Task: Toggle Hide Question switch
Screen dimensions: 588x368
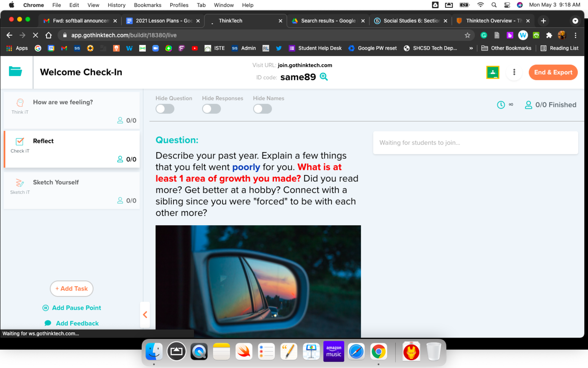Action: (165, 109)
